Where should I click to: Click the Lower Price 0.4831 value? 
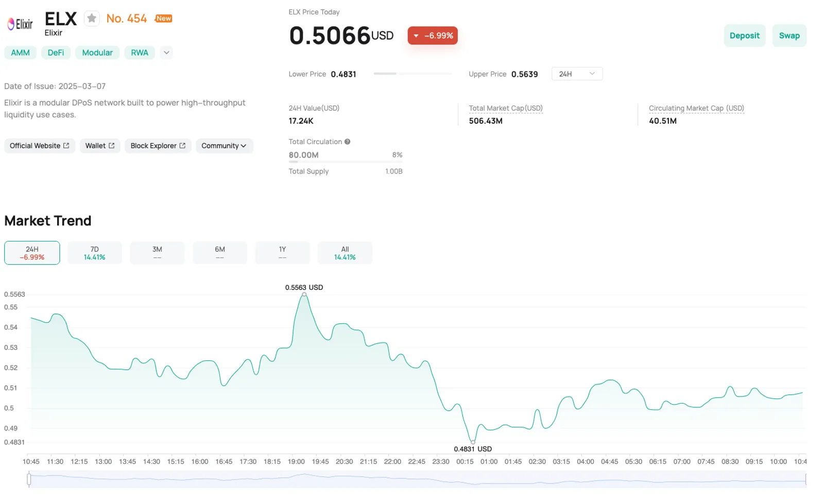click(x=344, y=74)
